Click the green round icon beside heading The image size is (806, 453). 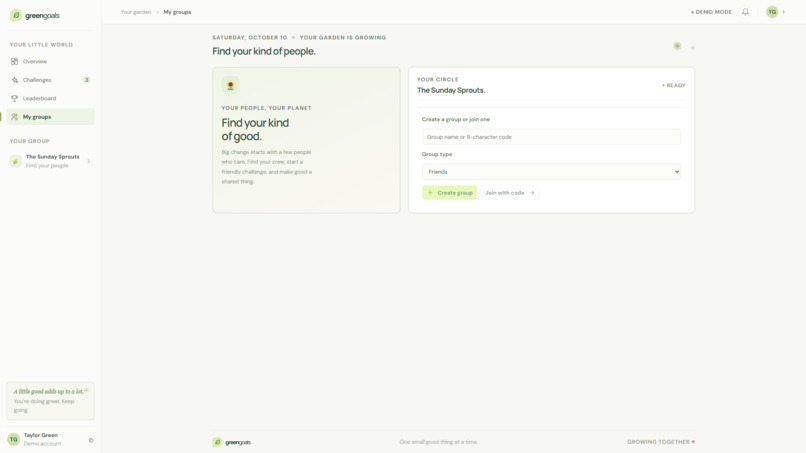click(677, 46)
